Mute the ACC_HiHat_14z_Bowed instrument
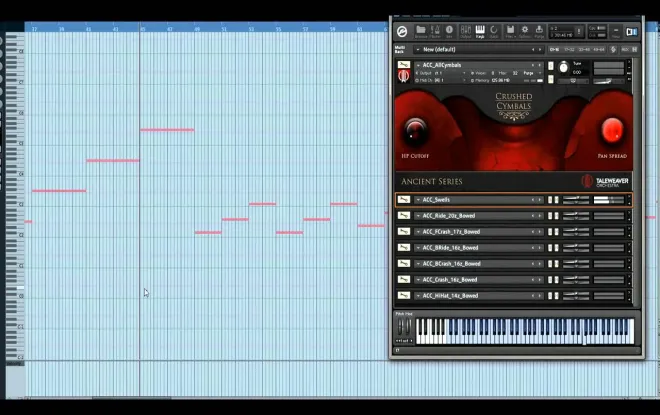660x415 pixels. point(556,296)
